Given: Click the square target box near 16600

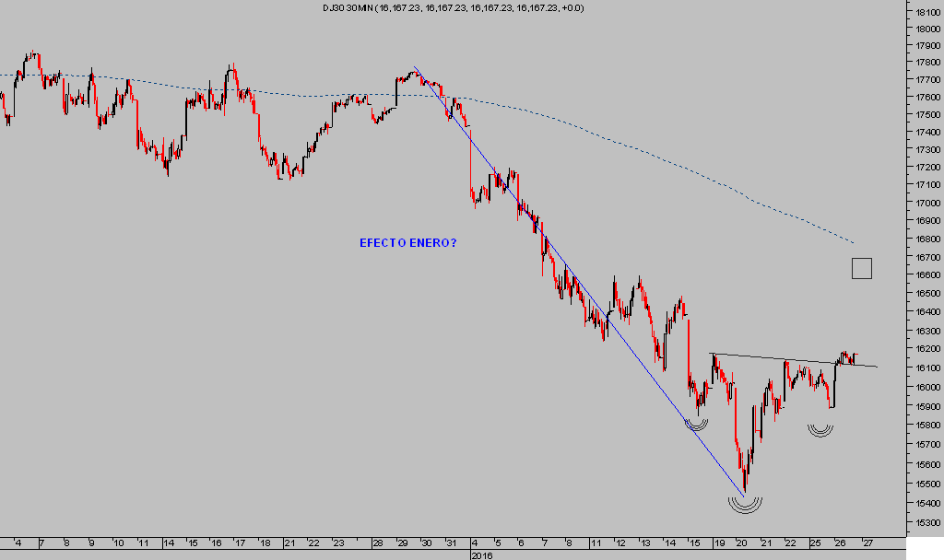Looking at the screenshot, I should click(x=861, y=268).
